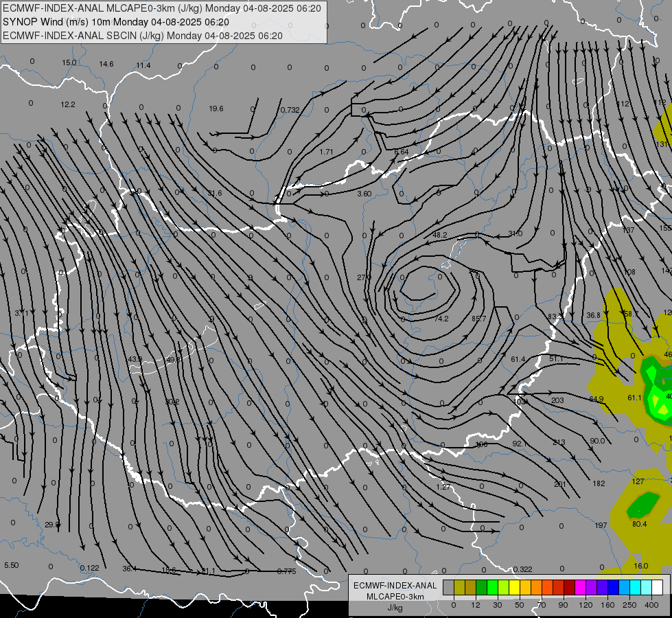This screenshot has width=672, height=618.
Task: Click the legend tick label '70'
Action: click(x=542, y=605)
